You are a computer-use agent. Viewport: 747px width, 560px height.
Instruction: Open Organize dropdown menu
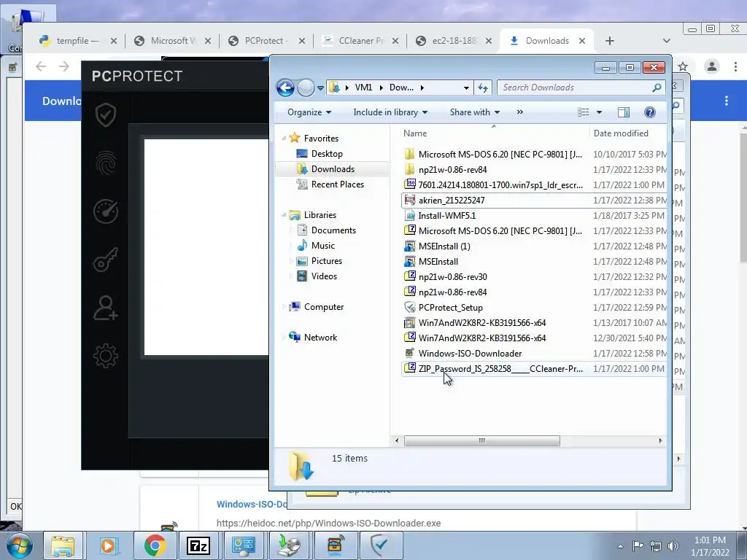tap(309, 112)
